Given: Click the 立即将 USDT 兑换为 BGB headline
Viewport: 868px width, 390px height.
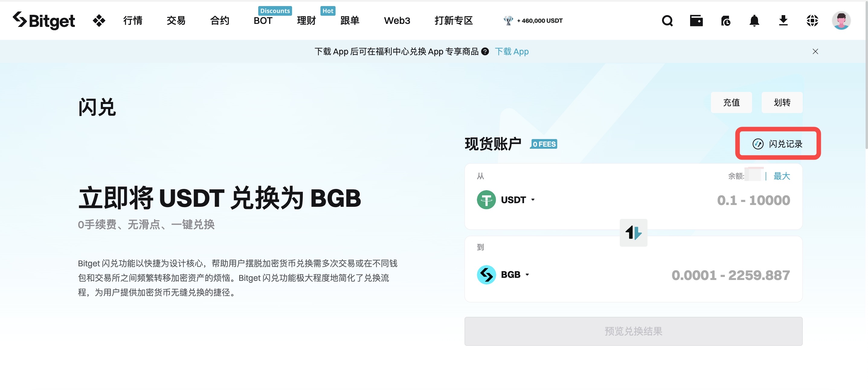Looking at the screenshot, I should click(219, 198).
